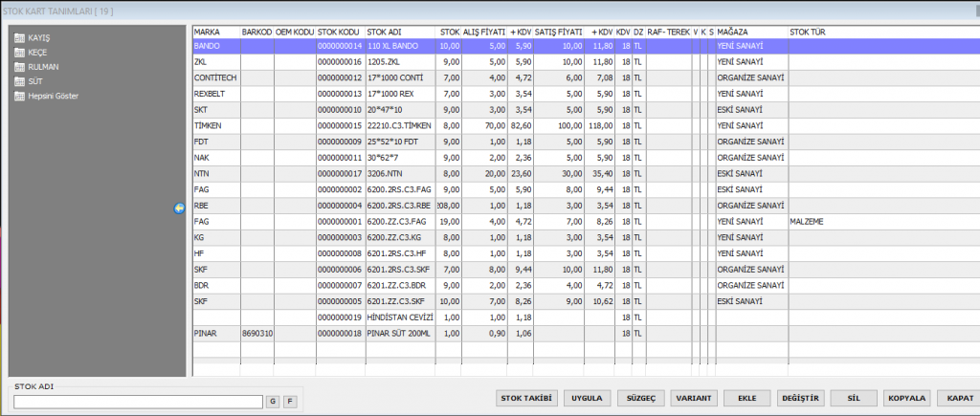980x416 pixels.
Task: Select the HİNDİSTAN CEVİZİ stock row
Action: click(400, 317)
